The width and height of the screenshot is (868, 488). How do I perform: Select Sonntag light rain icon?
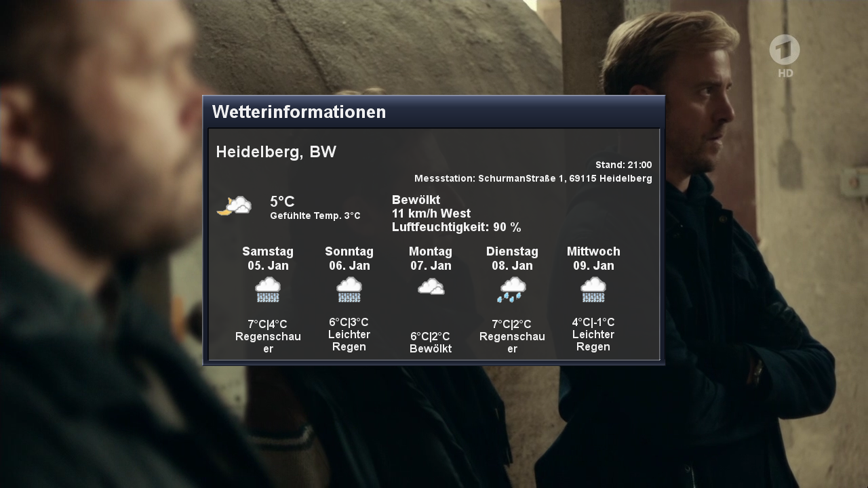tap(349, 289)
